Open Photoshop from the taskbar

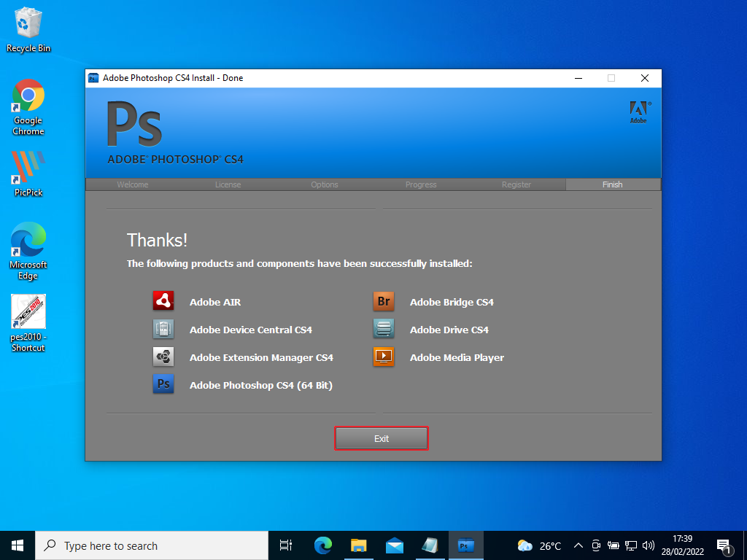[x=465, y=545]
